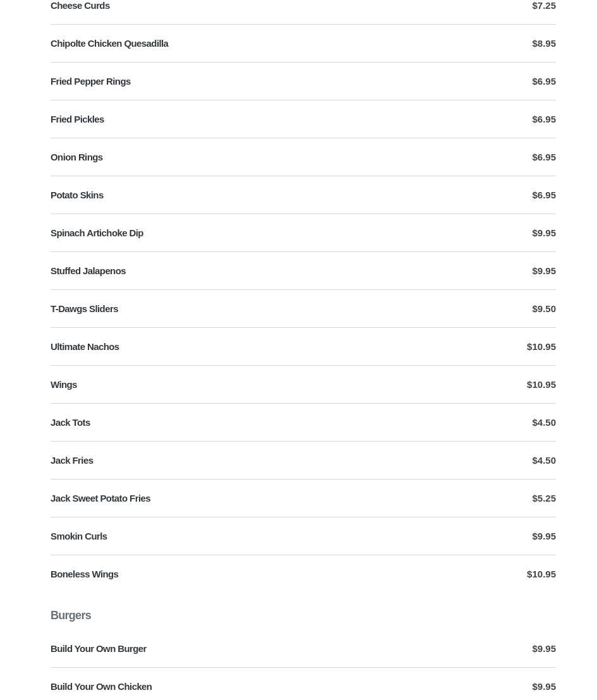Open Chipolte Chicken Quesadilla item
The width and height of the screenshot is (597, 700).
(x=109, y=44)
